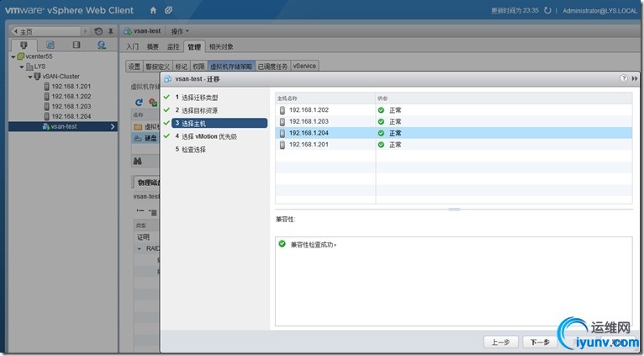Open the 相关对象 tab

(x=221, y=46)
